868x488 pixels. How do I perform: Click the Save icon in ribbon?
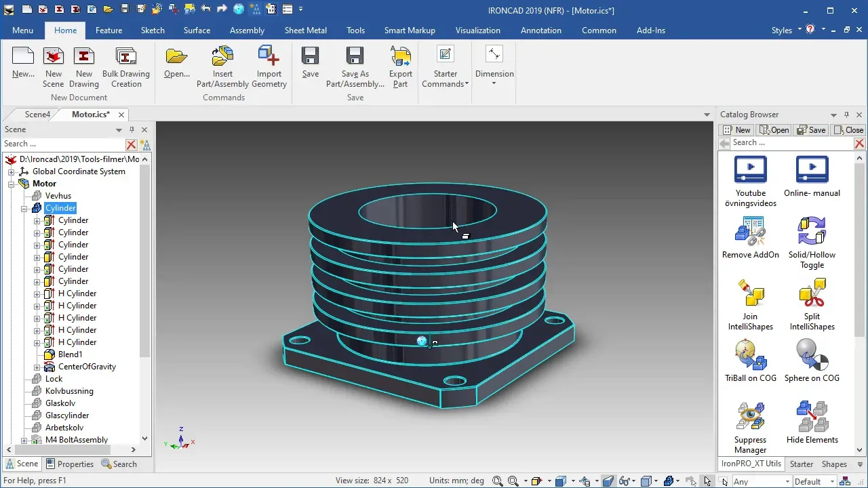pos(311,56)
